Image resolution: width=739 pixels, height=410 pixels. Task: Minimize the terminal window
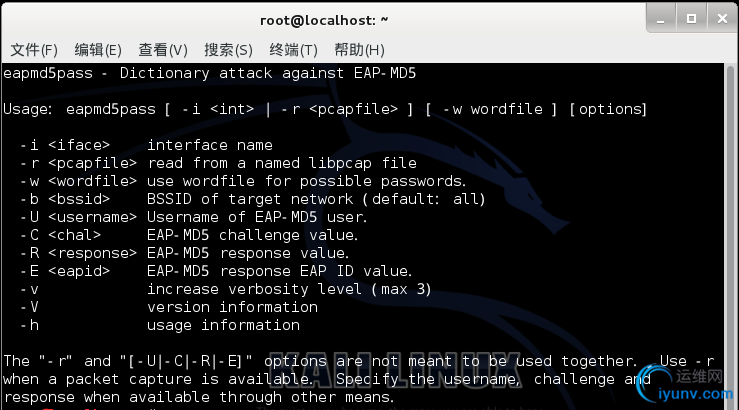coord(660,17)
